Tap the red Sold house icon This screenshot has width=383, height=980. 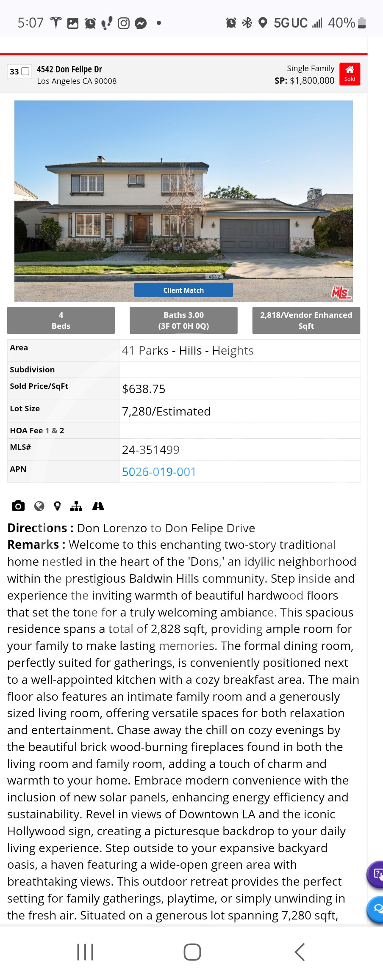click(350, 74)
